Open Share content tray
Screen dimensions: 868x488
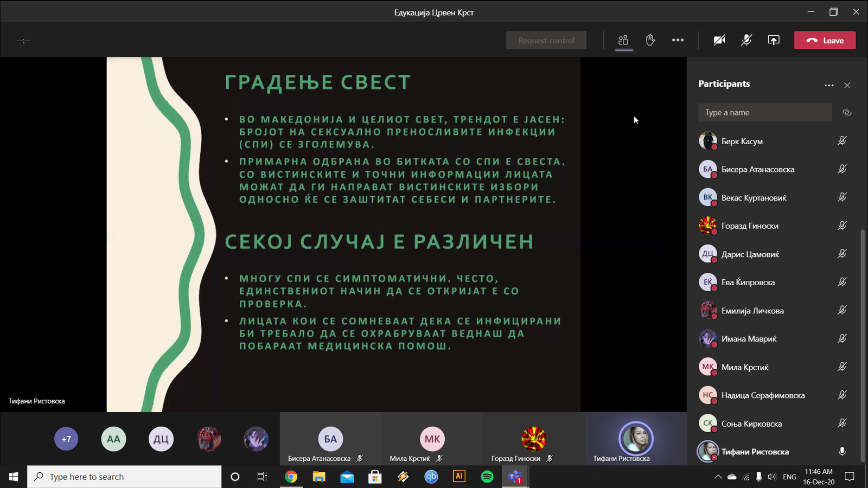(774, 40)
